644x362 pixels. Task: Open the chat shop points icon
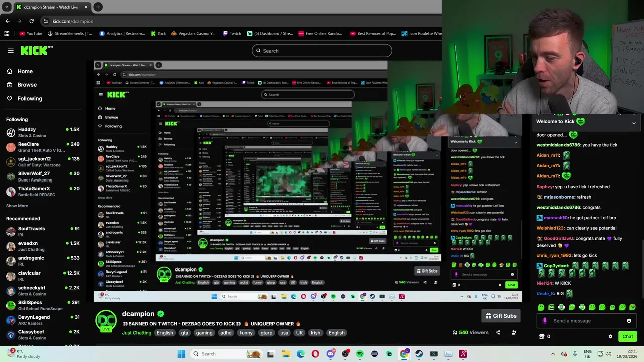click(542, 337)
